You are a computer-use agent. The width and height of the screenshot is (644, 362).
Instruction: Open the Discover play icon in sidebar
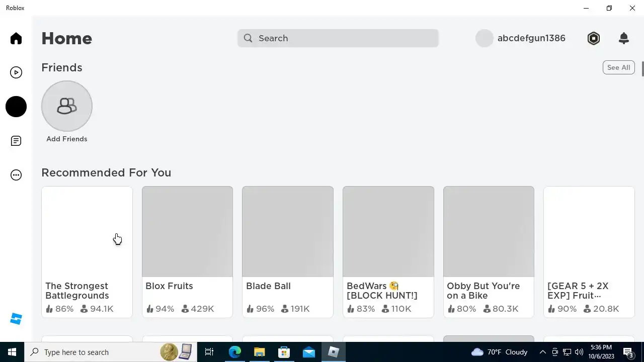tap(16, 73)
